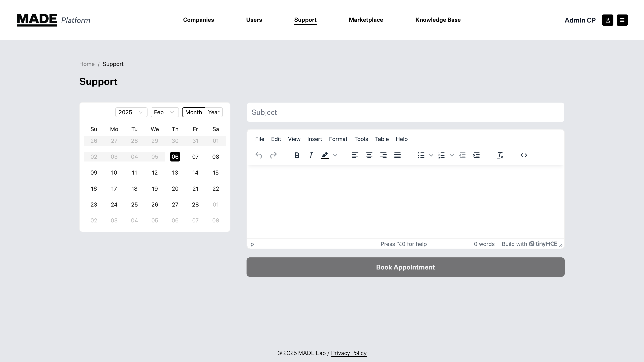Open the Privacy Policy link
The width and height of the screenshot is (644, 362).
click(x=349, y=353)
